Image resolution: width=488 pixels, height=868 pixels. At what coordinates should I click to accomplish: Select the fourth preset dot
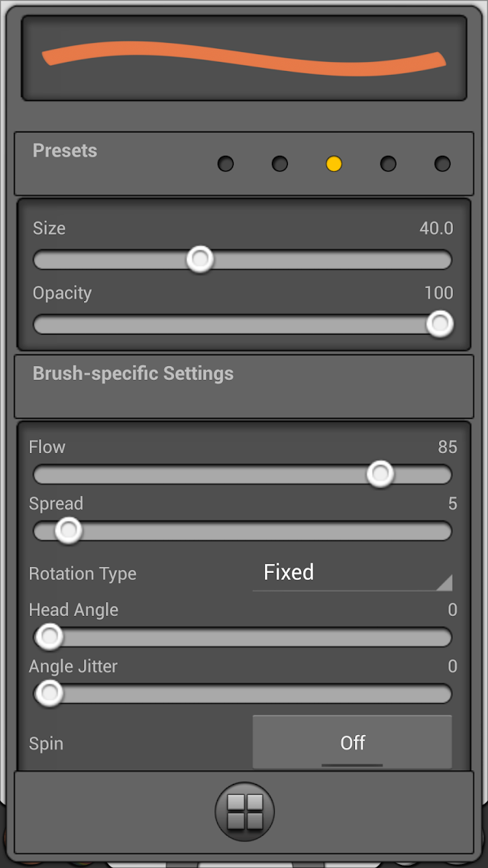(x=388, y=164)
